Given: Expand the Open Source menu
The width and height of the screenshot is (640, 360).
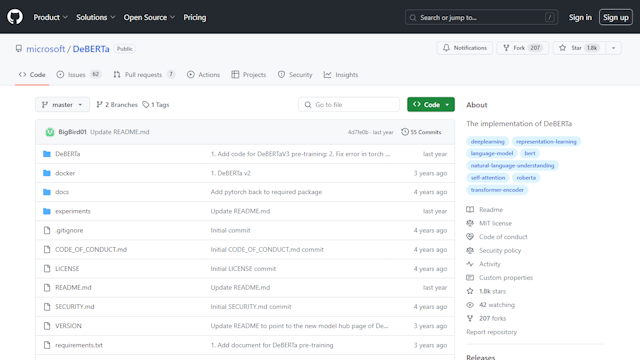Looking at the screenshot, I should click(149, 17).
